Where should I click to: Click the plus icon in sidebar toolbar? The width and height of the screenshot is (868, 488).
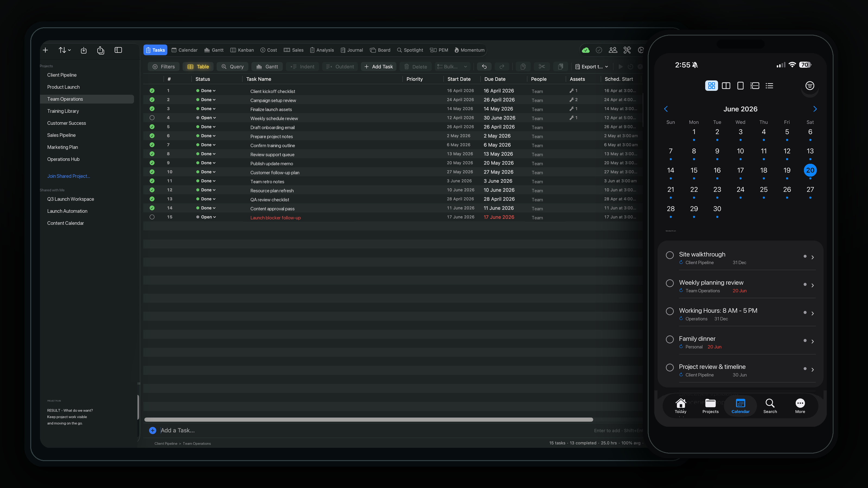coord(46,50)
